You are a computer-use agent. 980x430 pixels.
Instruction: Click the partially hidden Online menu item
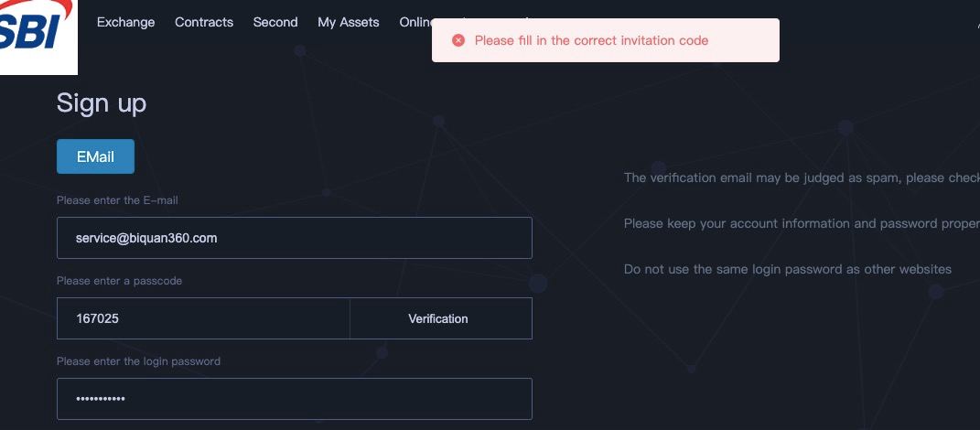(415, 23)
